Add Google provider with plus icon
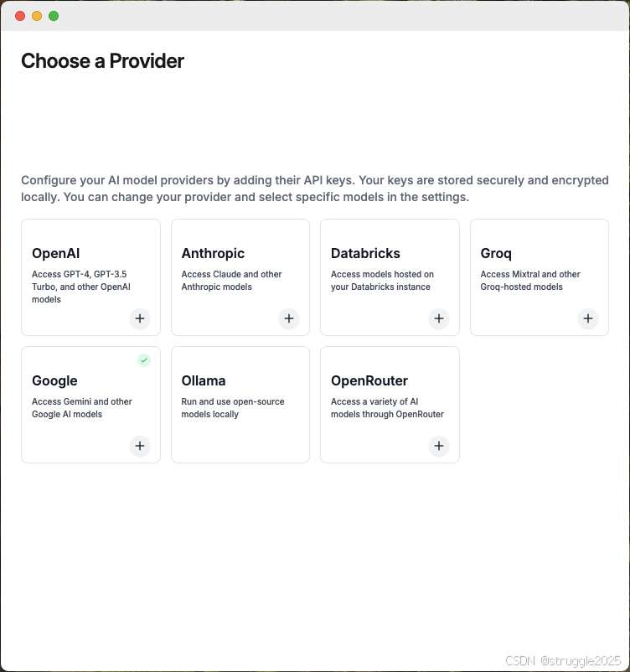Image resolution: width=630 pixels, height=672 pixels. 140,446
